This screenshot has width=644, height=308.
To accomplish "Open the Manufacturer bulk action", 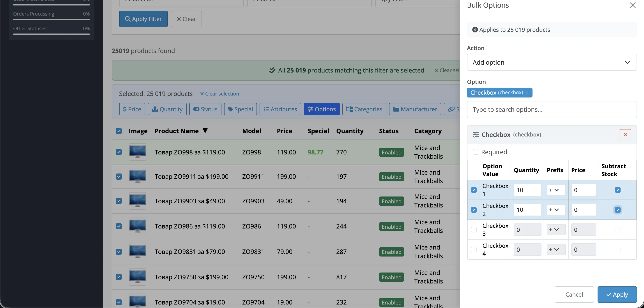I will 415,109.
